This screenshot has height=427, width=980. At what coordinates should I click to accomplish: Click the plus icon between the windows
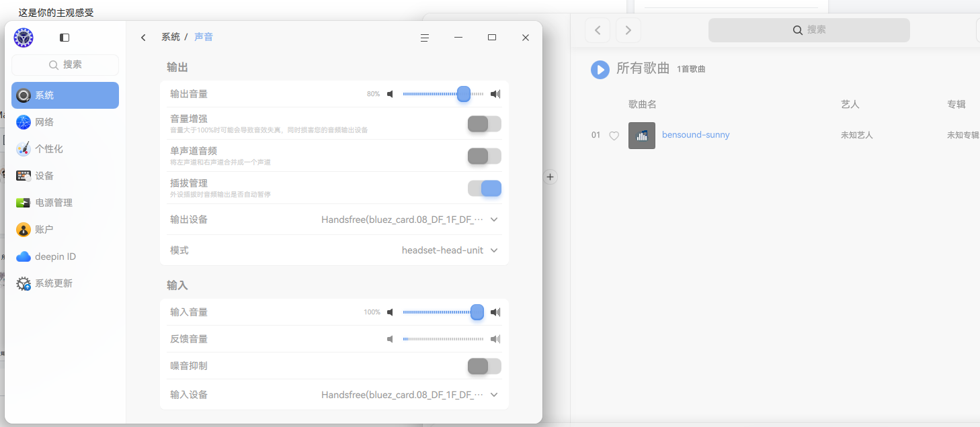pyautogui.click(x=550, y=177)
